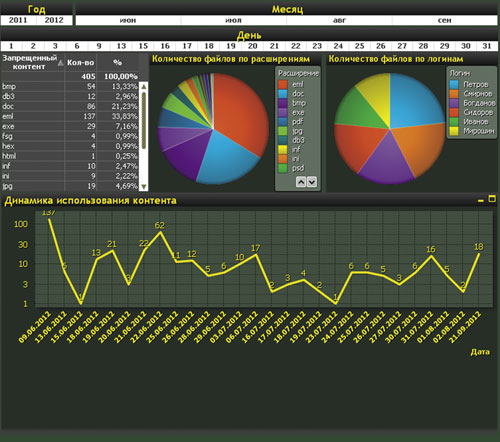Pick day 26 in День filter

pyautogui.click(x=381, y=46)
